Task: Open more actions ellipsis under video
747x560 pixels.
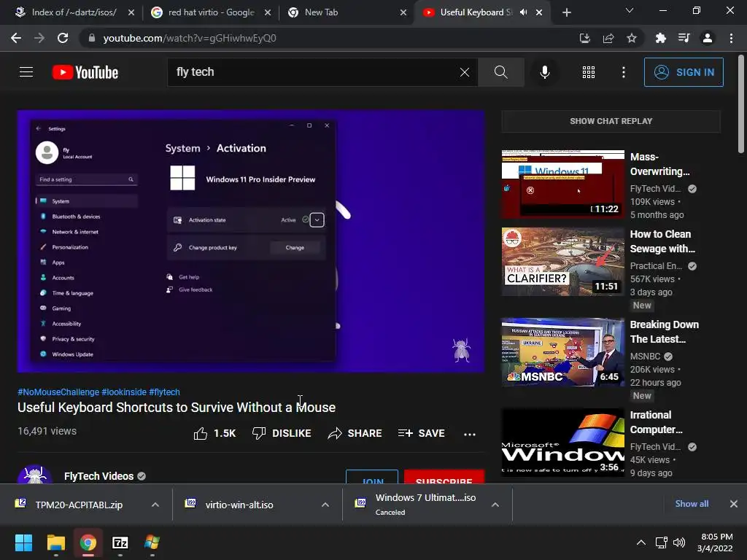Action: pyautogui.click(x=470, y=434)
